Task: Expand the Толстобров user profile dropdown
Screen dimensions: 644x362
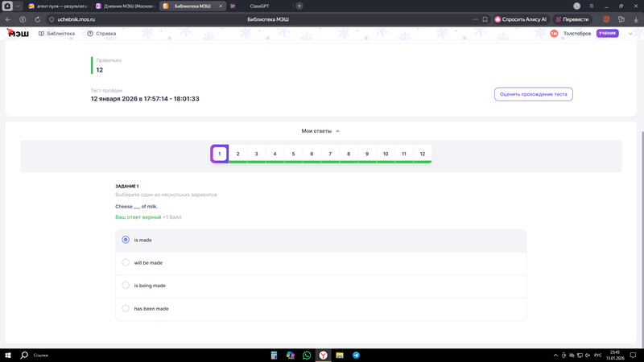Action: point(630,34)
